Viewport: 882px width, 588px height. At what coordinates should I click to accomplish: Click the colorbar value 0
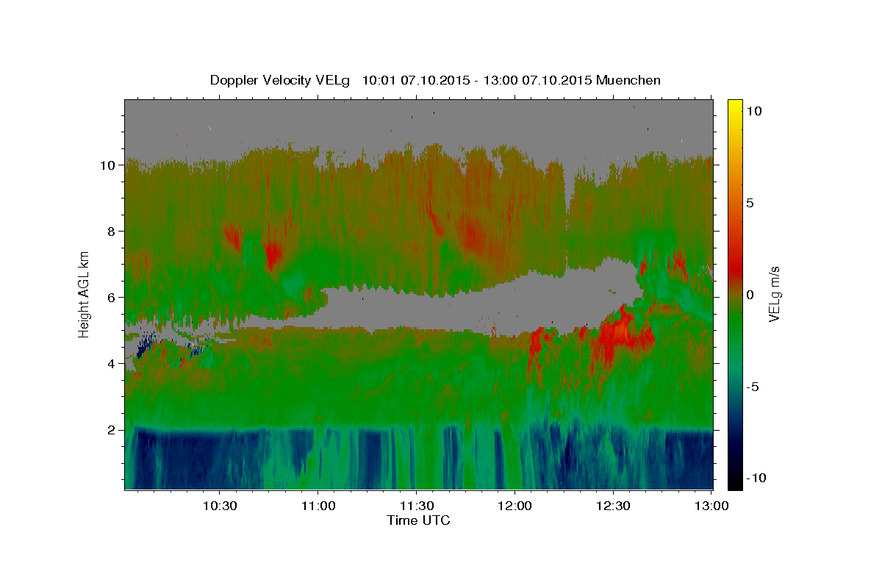(751, 295)
